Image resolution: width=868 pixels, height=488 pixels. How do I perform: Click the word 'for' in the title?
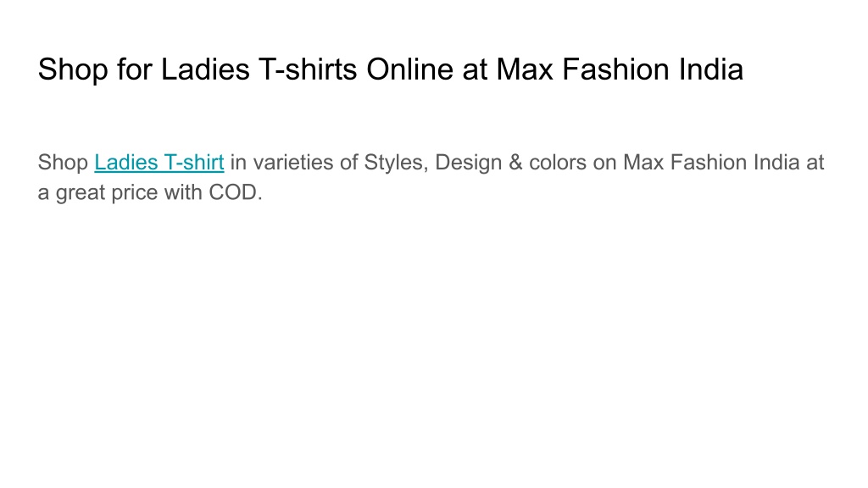[134, 69]
